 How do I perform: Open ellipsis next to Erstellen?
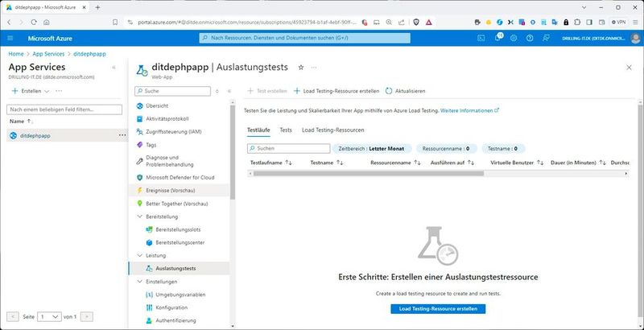[59, 91]
